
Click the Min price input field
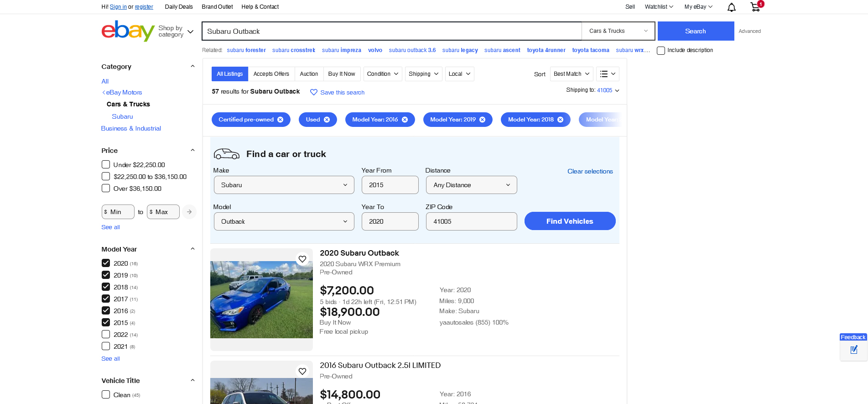click(118, 212)
